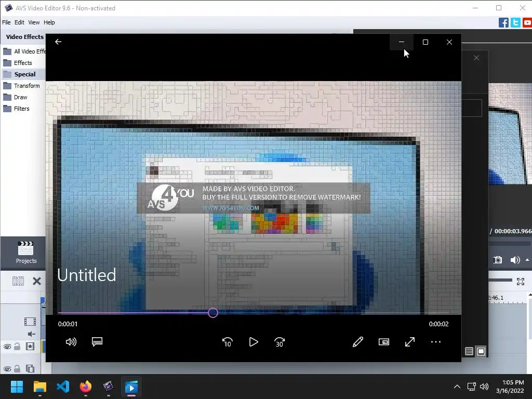
Task: Click the blue timeline playhead marker
Action: coord(43,300)
